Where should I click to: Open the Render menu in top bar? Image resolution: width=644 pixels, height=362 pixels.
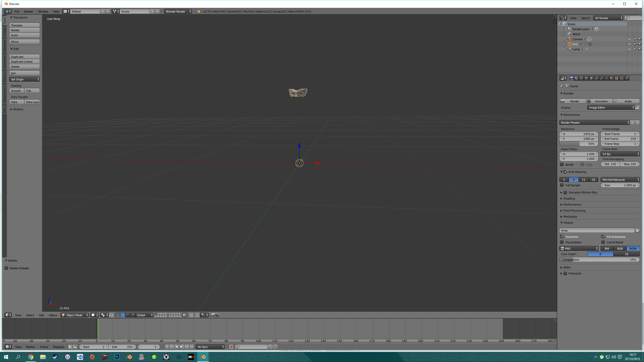click(x=28, y=12)
